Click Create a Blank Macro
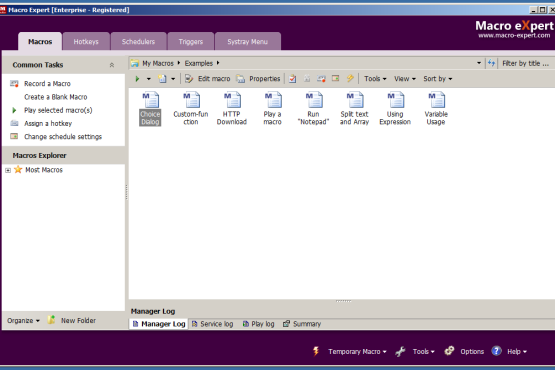Image resolution: width=555 pixels, height=370 pixels. click(x=56, y=97)
